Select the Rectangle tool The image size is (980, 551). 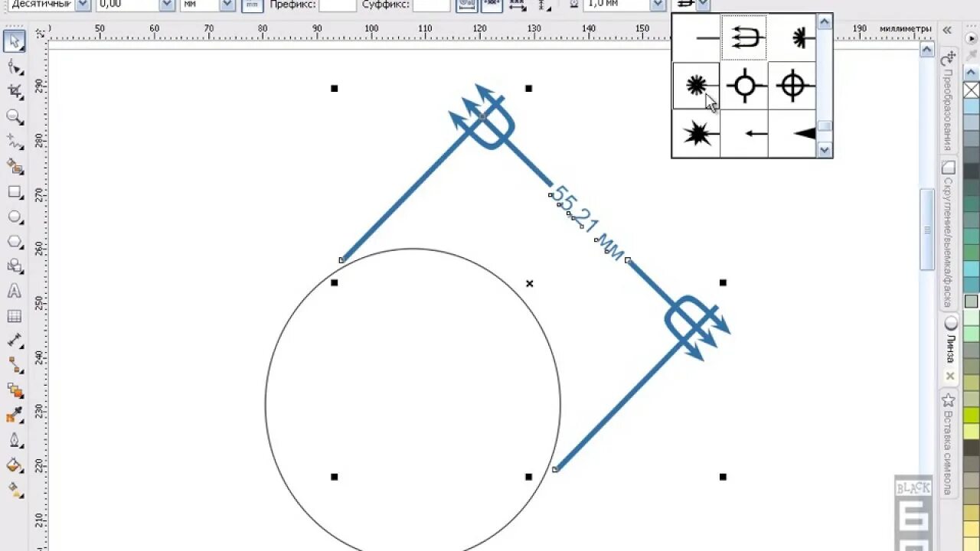14,191
